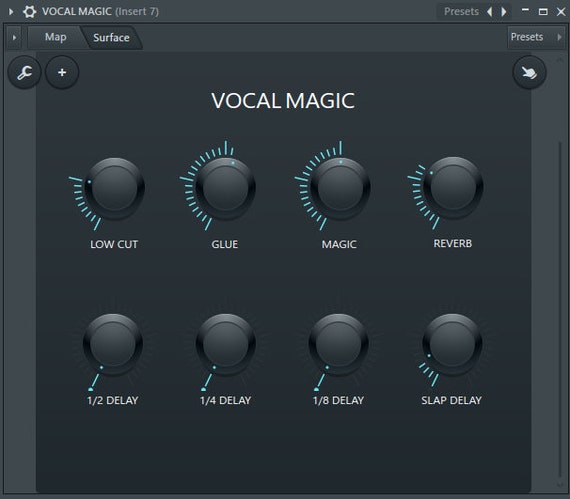
Task: Click the 1/2 DELAY knob
Action: [113, 344]
